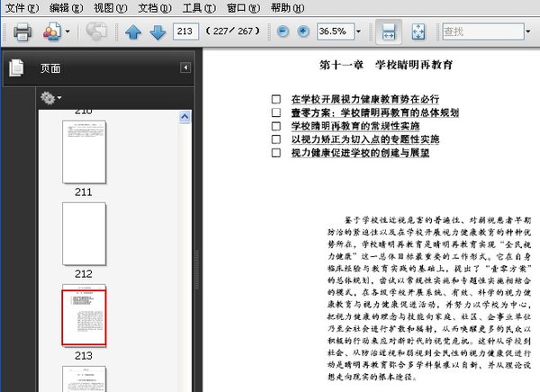Enable fit width scrolling mode
540x392 pixels.
click(x=389, y=31)
